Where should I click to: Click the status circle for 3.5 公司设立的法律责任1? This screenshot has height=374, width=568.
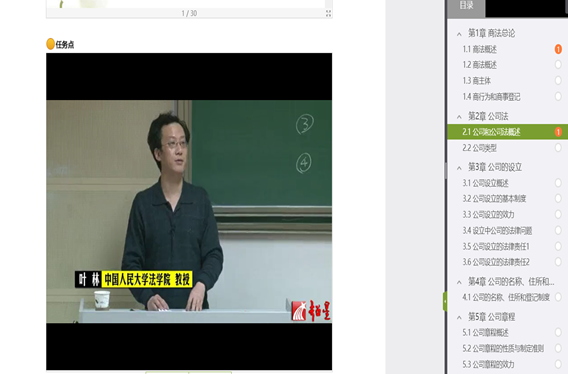tap(558, 246)
